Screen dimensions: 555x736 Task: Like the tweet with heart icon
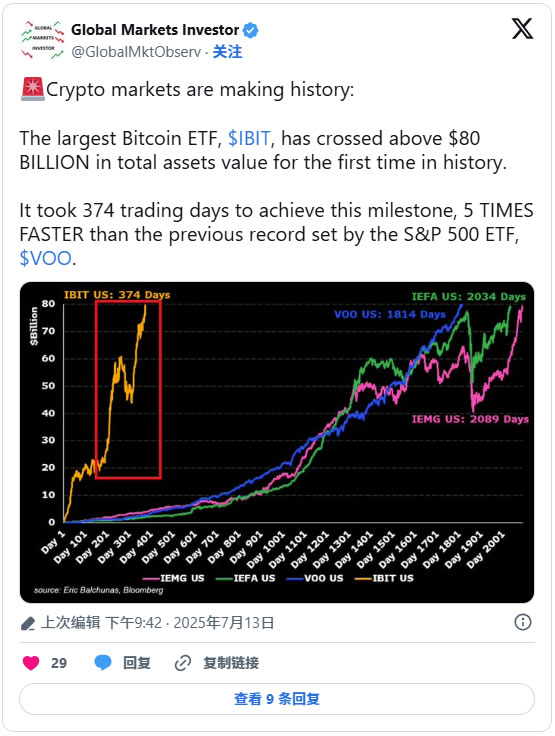31,663
